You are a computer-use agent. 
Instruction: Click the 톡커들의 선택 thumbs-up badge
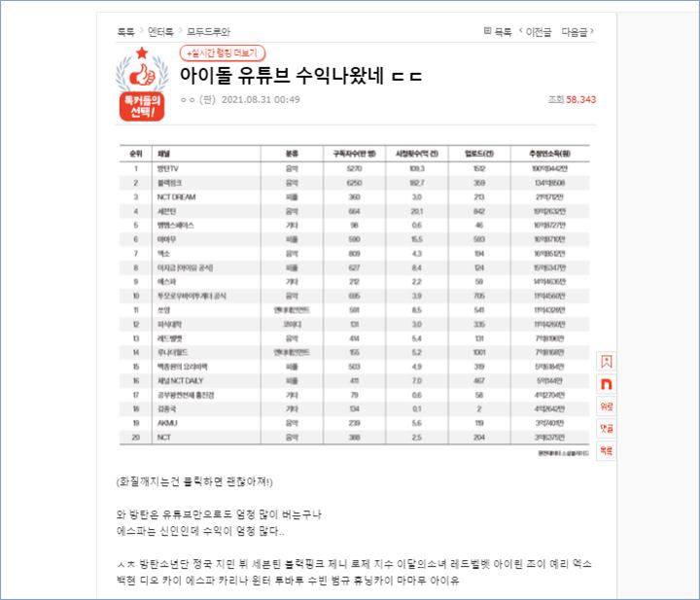coord(142,84)
